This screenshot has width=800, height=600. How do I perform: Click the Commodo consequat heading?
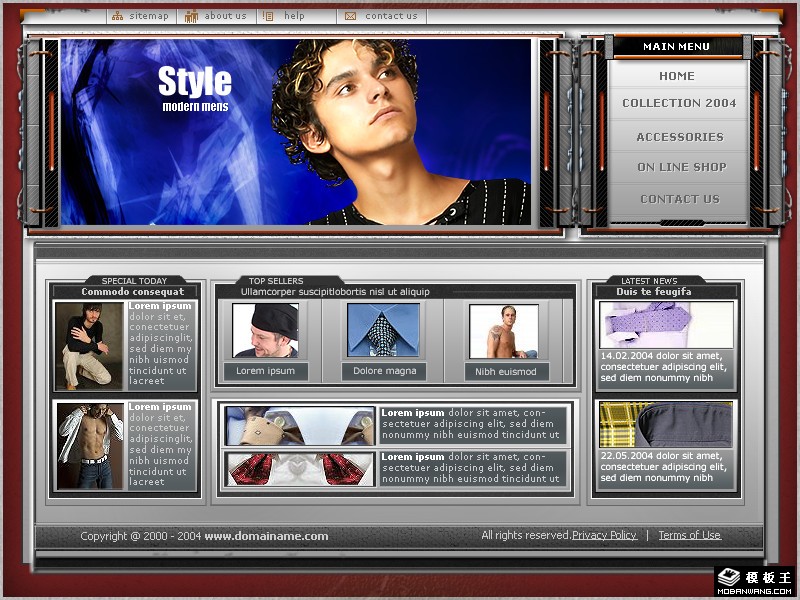point(133,292)
